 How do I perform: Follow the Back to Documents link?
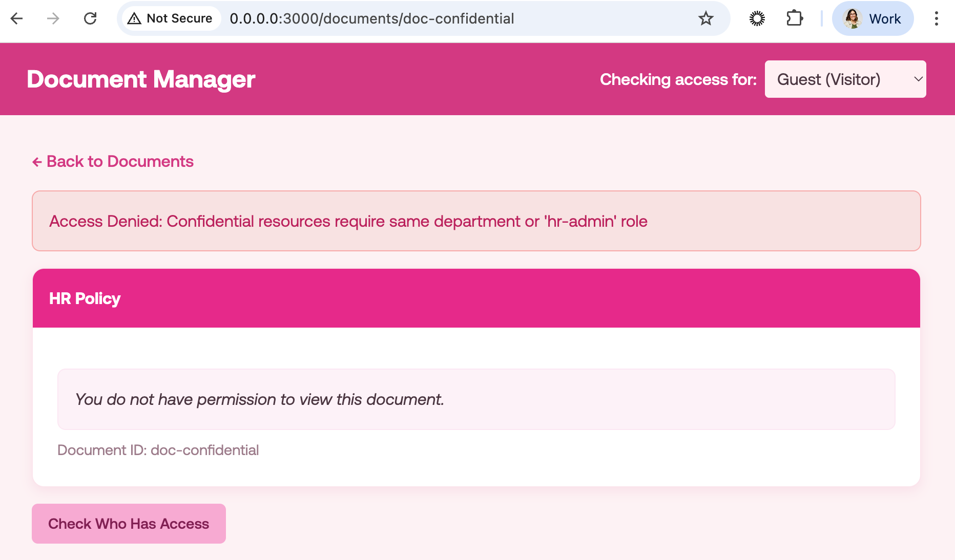112,161
